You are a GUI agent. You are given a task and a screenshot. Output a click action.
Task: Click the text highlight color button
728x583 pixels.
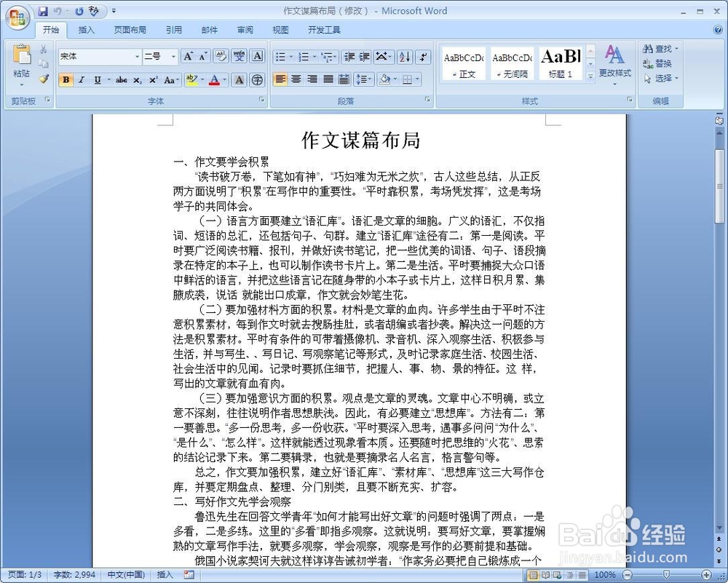[x=191, y=80]
